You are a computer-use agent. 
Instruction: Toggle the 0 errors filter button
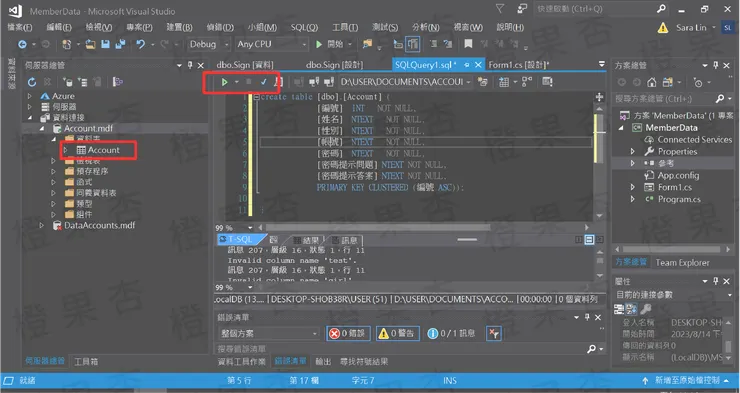coord(348,334)
